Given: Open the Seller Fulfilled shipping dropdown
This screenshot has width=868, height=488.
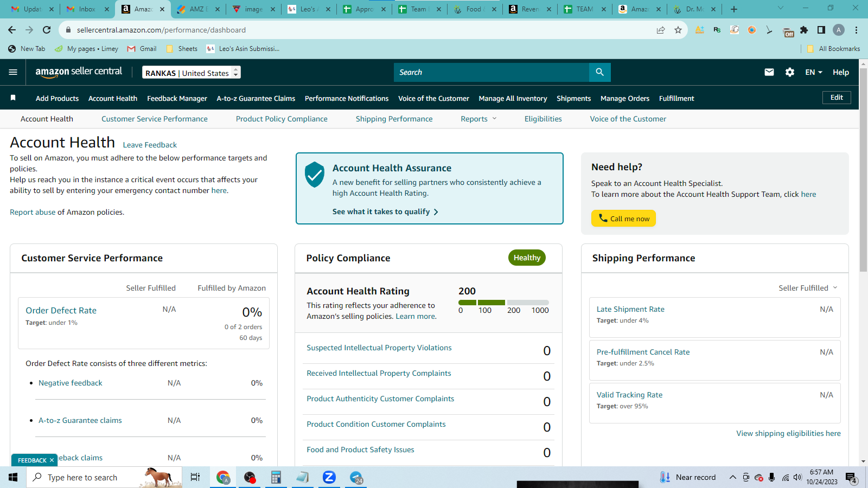Looking at the screenshot, I should pos(808,288).
